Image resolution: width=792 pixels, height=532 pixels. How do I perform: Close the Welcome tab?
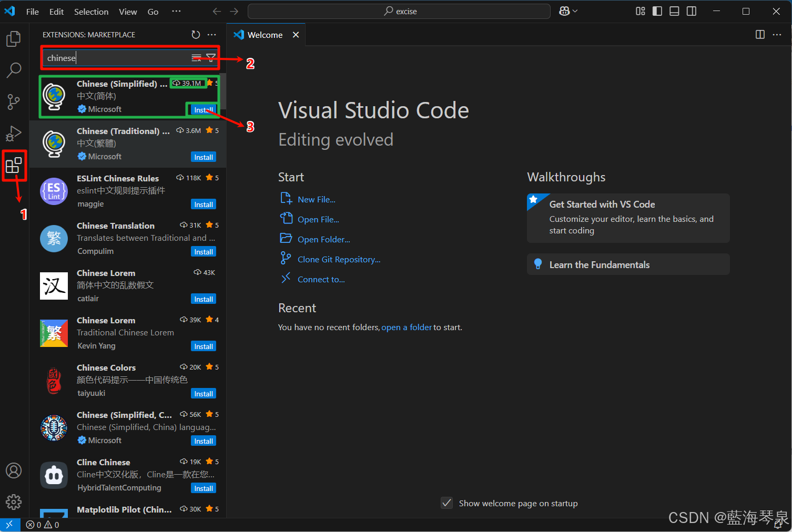coord(296,35)
